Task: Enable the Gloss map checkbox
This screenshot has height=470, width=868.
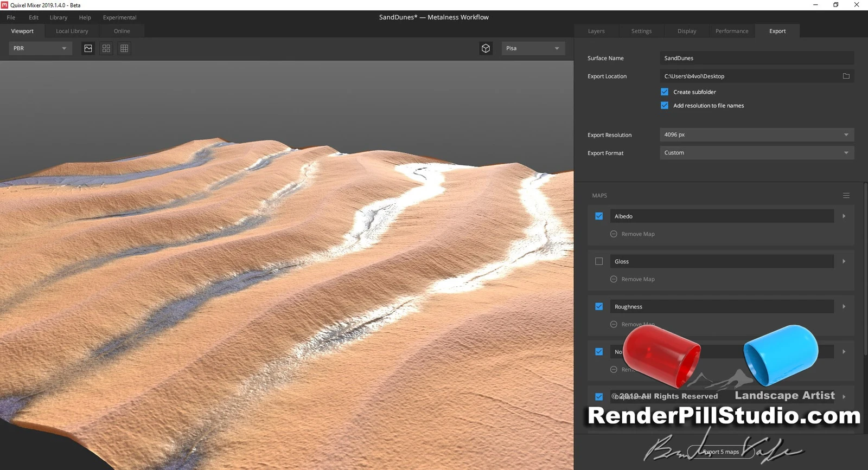Action: (x=599, y=261)
